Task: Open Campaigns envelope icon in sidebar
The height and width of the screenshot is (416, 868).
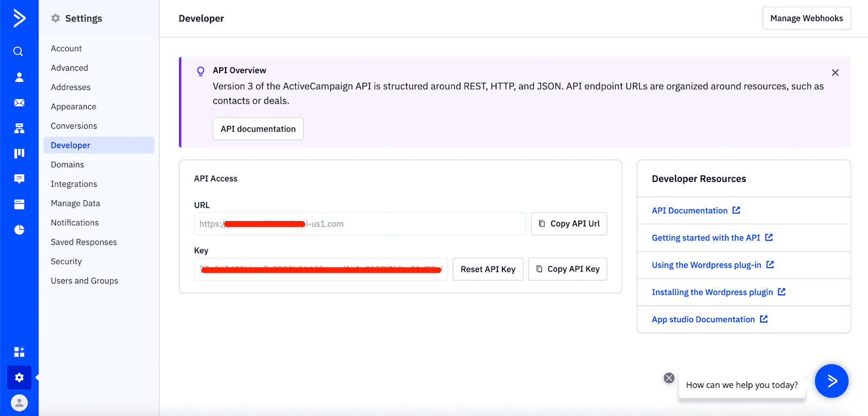Action: pos(19,103)
